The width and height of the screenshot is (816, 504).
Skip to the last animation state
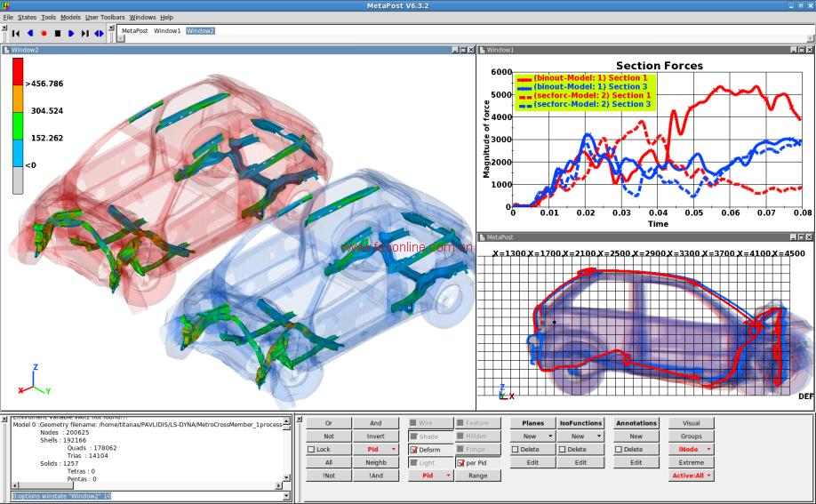pos(85,33)
